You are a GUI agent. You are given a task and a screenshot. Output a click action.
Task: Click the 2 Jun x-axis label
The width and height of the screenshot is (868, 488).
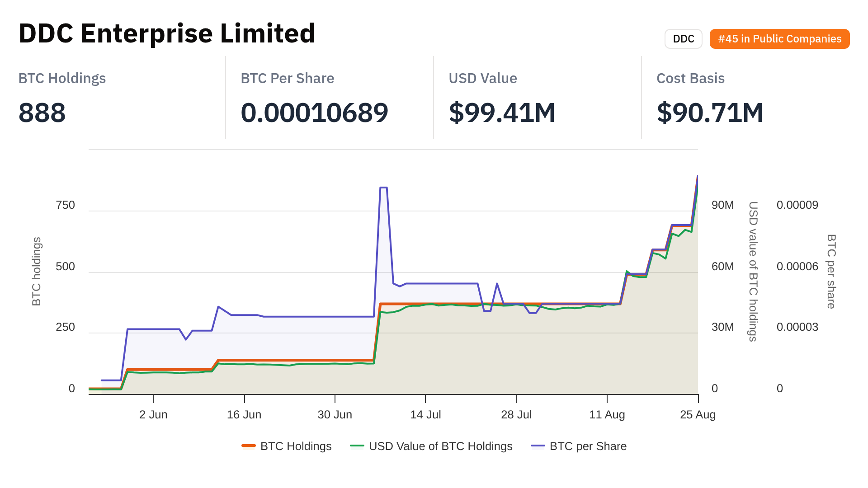point(153,414)
